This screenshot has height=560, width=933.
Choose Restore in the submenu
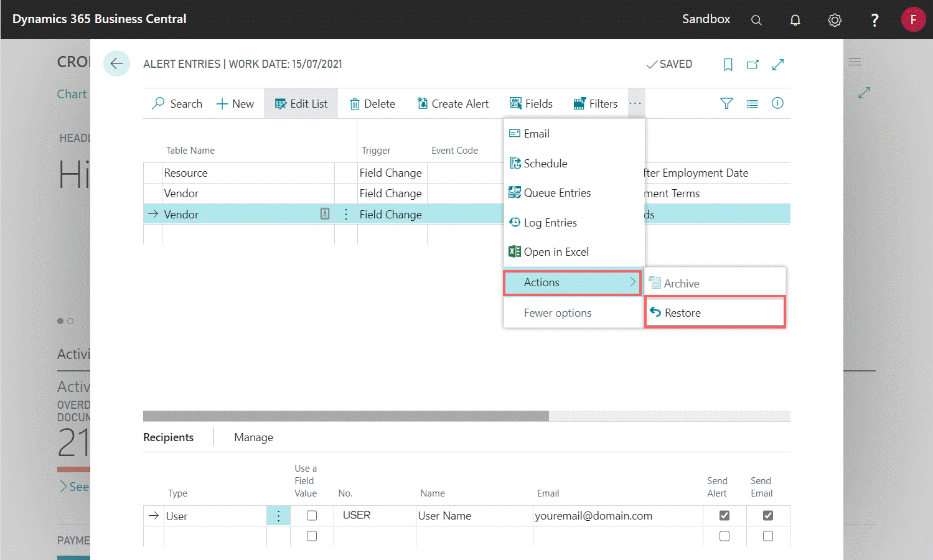coord(716,312)
